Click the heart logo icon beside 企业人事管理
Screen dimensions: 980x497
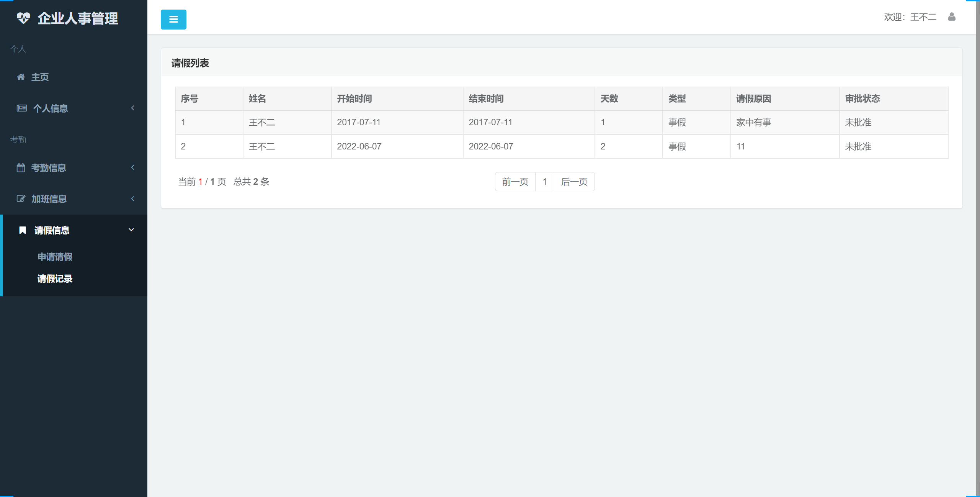coord(24,18)
